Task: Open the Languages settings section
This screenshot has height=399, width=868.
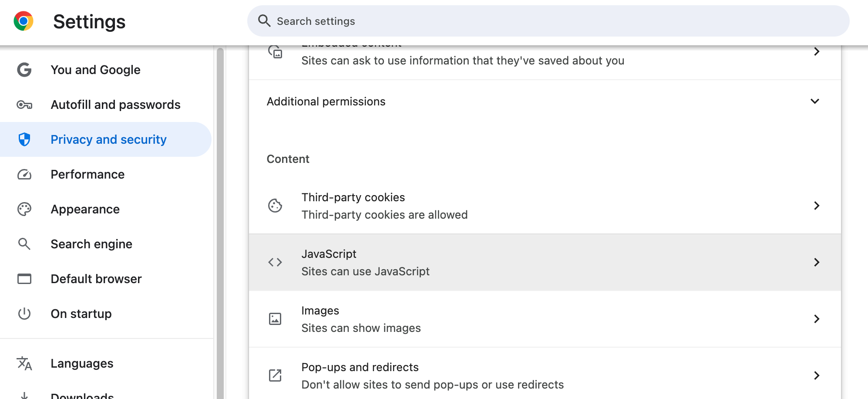Action: click(82, 363)
